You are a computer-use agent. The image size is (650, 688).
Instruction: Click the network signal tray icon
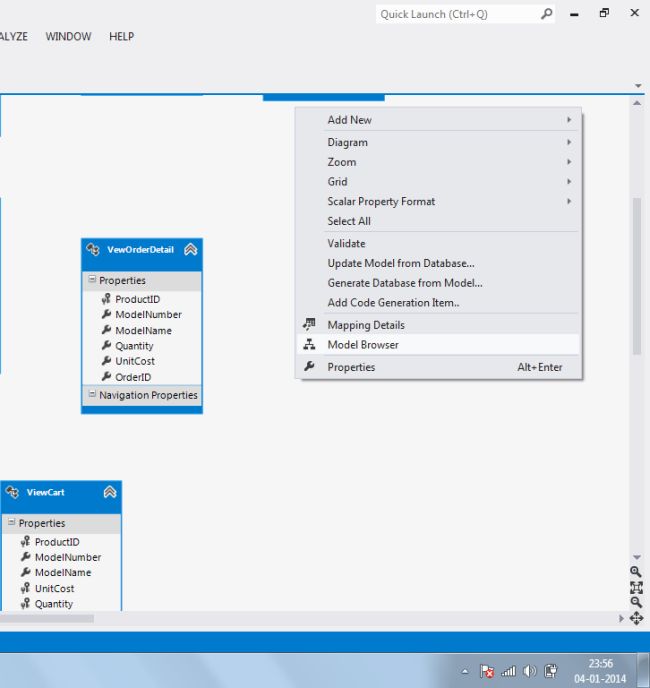point(508,671)
